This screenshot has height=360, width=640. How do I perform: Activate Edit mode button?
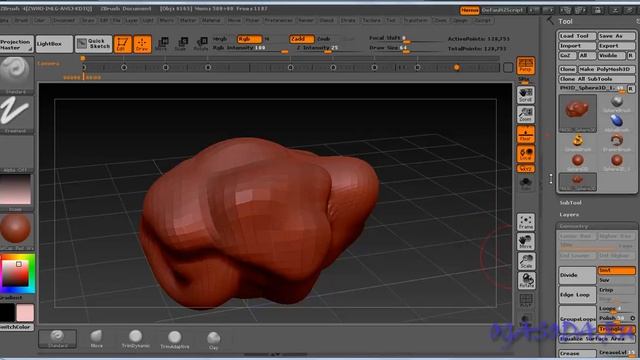[122, 44]
